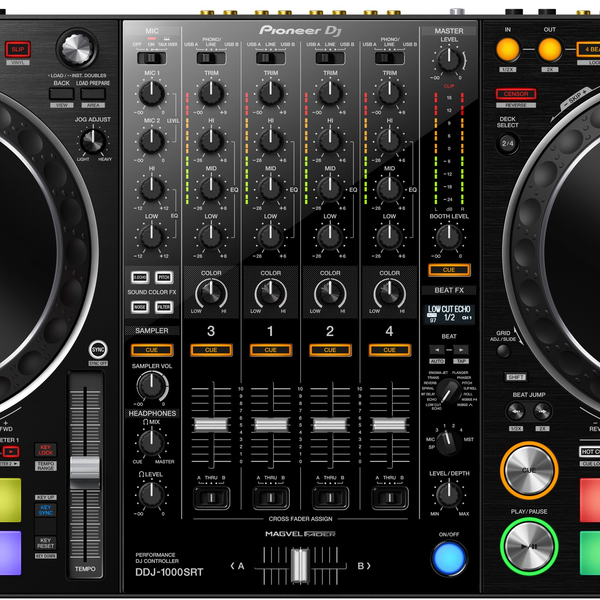Click the Beat FX beat decrease arrow
This screenshot has width=600, height=600.
[x=437, y=350]
